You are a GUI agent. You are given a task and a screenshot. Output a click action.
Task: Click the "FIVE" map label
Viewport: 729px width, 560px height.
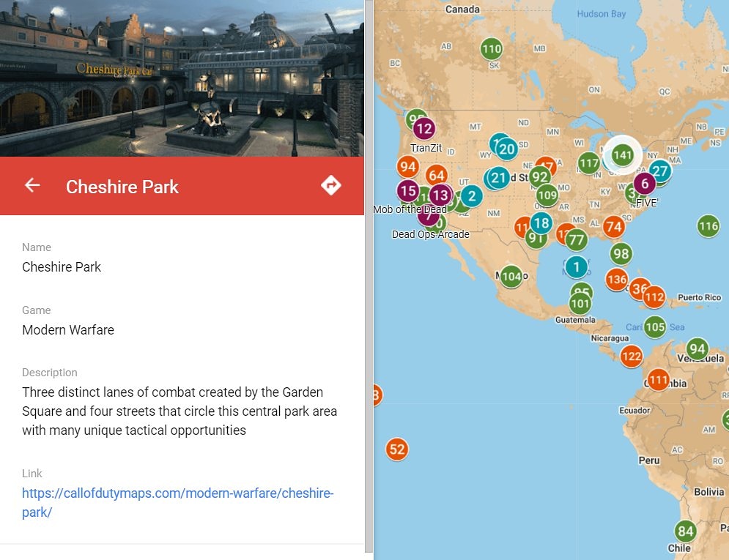pyautogui.click(x=648, y=203)
